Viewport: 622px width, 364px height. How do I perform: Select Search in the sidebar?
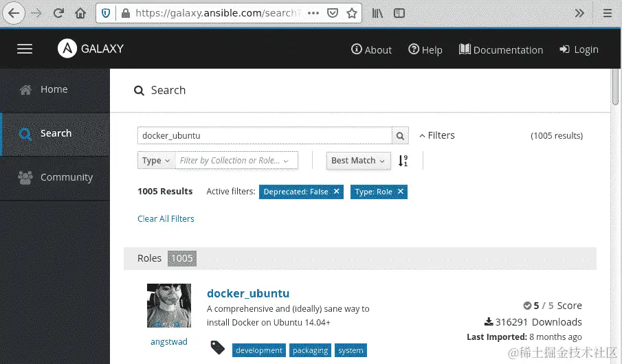point(55,134)
